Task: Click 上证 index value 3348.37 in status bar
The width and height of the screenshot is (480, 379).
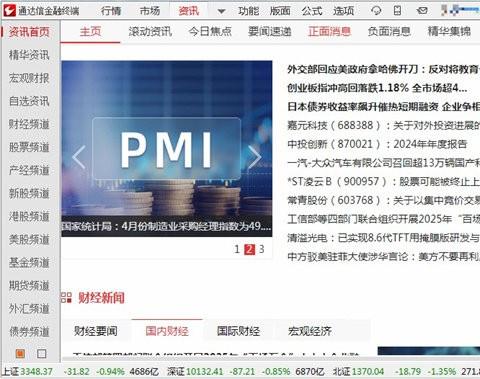Action: pyautogui.click(x=37, y=372)
